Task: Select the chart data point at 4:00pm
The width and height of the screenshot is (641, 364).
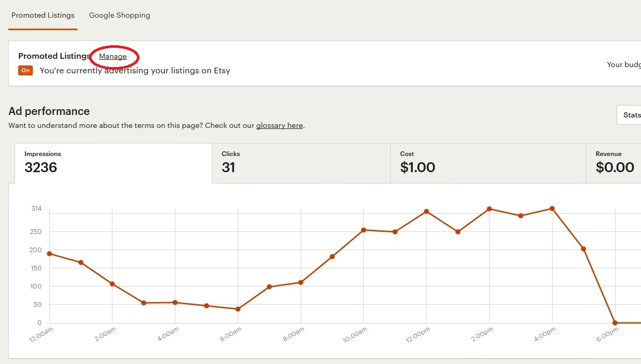Action: pyautogui.click(x=552, y=209)
